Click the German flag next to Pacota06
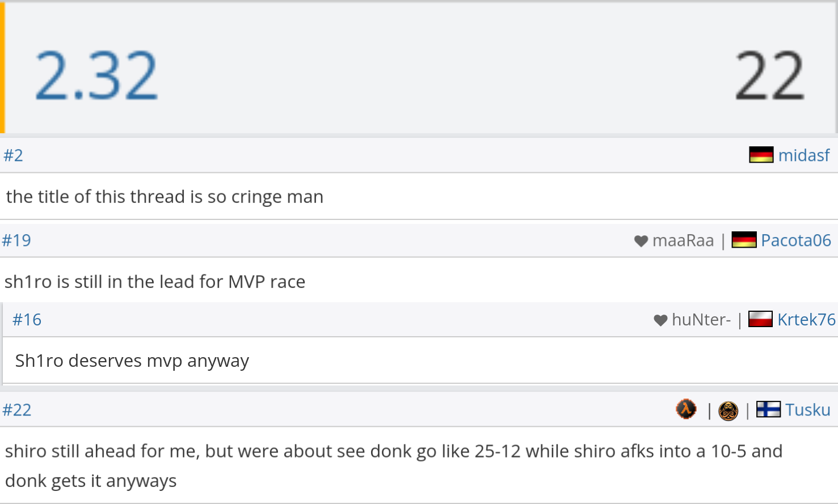The width and height of the screenshot is (838, 504). [x=744, y=240]
